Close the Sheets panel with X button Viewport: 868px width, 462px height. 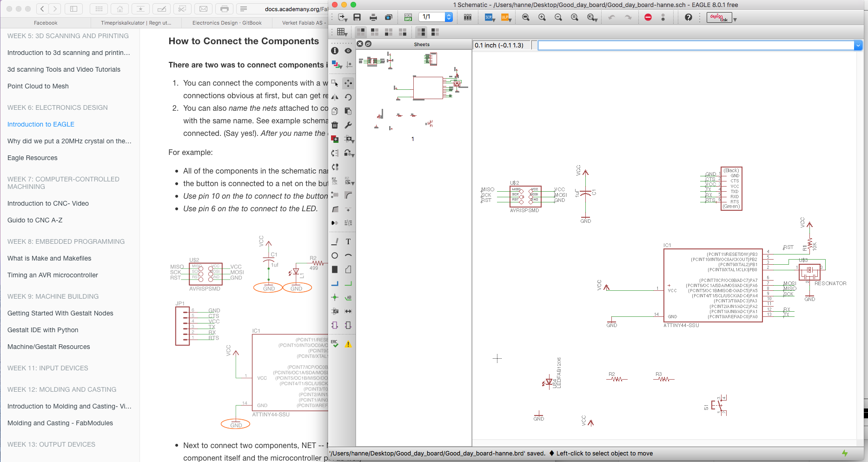pyautogui.click(x=360, y=44)
